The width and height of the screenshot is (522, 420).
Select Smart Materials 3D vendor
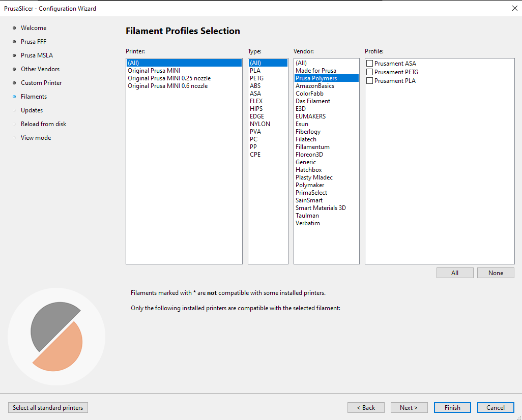pos(327,208)
